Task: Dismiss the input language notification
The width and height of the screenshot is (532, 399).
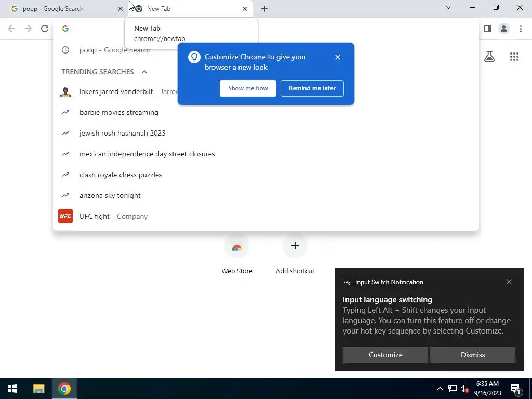Action: (x=473, y=355)
